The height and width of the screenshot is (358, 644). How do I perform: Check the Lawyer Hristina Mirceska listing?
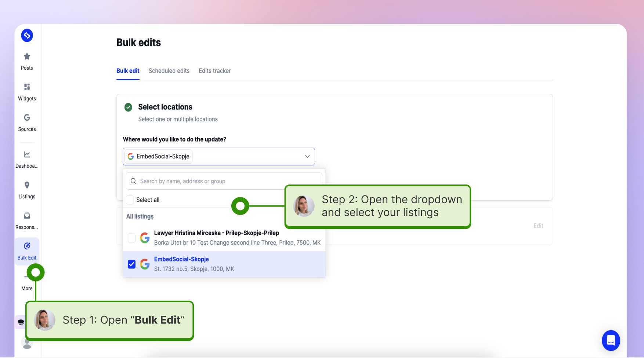coord(131,238)
